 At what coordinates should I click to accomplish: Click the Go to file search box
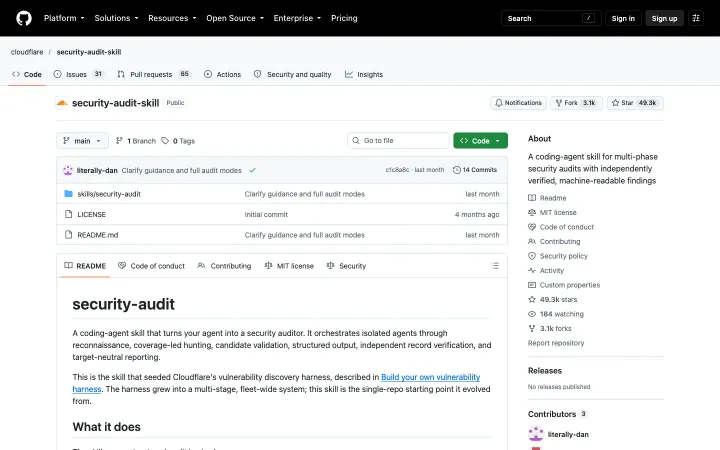pos(398,141)
